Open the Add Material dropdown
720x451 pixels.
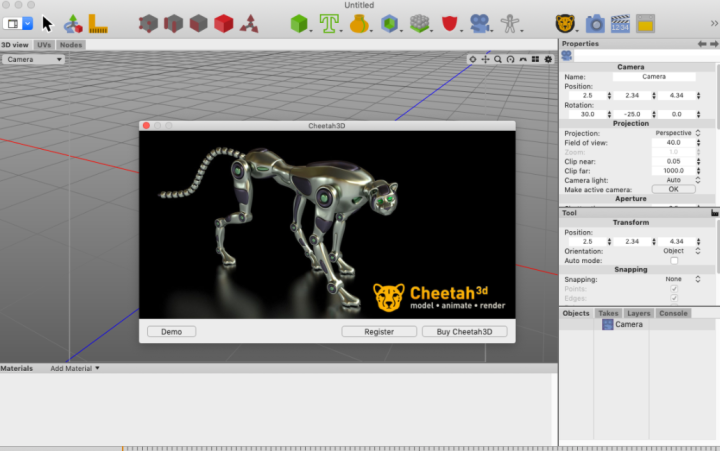(75, 368)
